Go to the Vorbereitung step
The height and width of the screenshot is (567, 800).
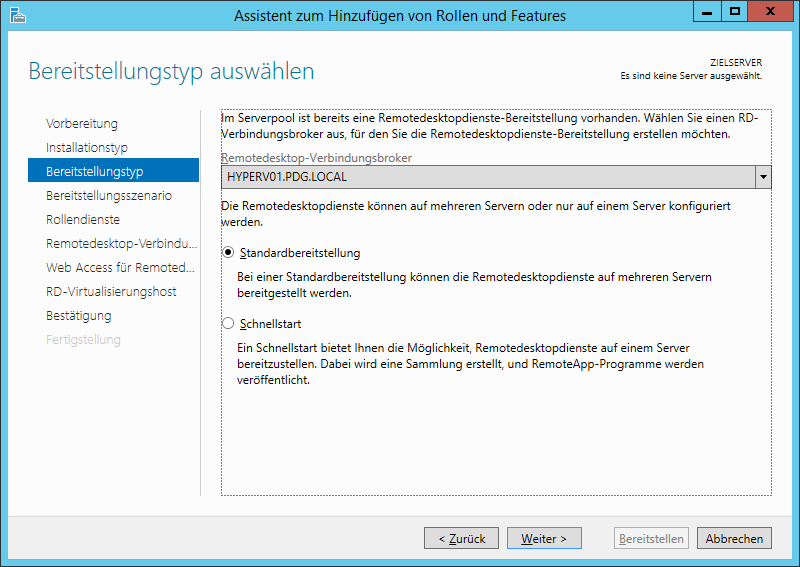82,124
